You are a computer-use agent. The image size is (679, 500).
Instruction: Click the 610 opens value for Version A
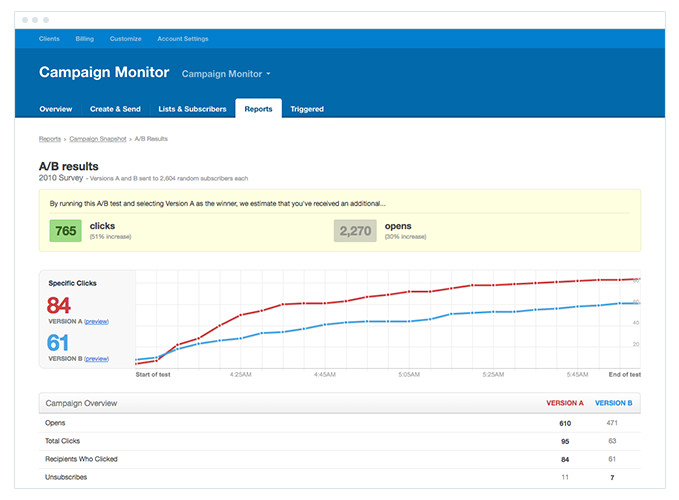(x=565, y=423)
